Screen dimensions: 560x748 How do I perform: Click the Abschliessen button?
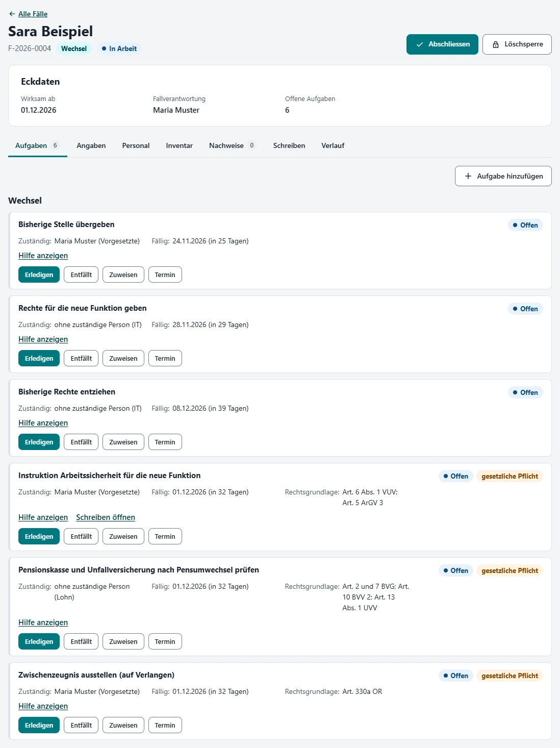[x=442, y=44]
